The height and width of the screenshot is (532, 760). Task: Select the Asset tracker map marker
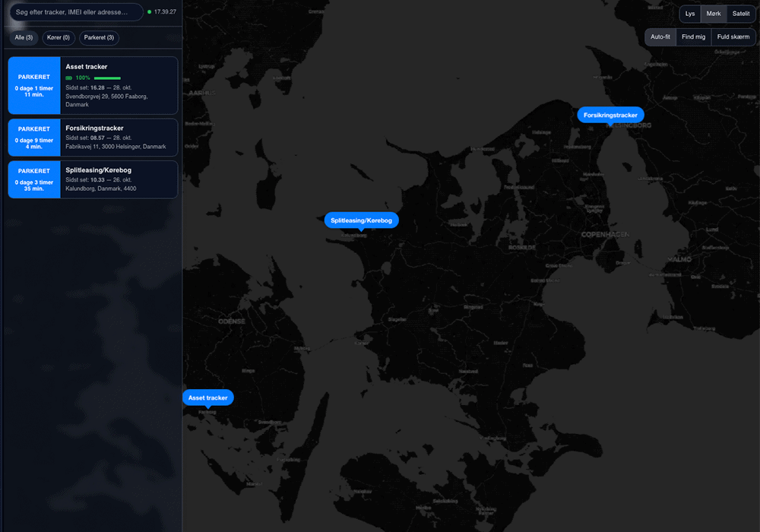[207, 397]
